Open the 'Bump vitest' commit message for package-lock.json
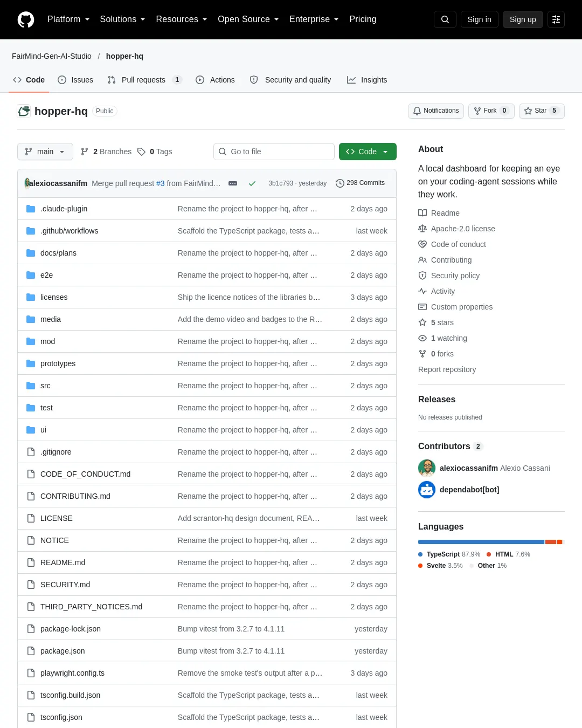Viewport: 582px width, 728px height. tap(231, 629)
